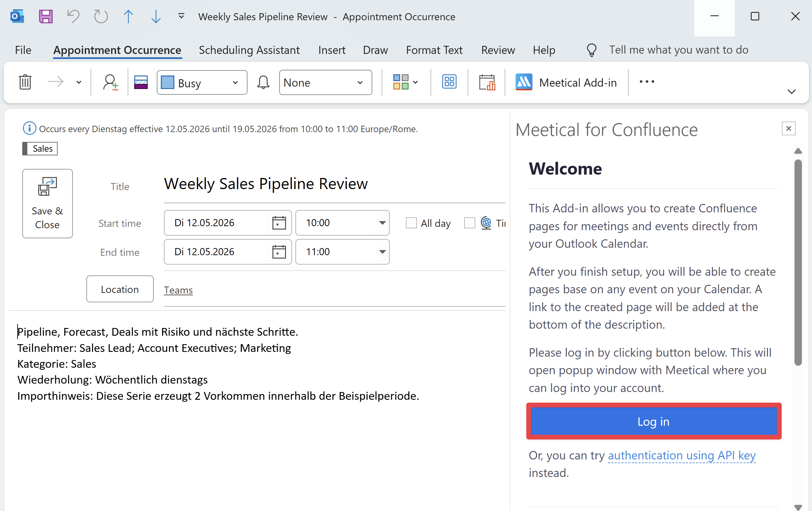Click the Redo arrow icon
Viewport: 812px width, 511px height.
(x=101, y=17)
